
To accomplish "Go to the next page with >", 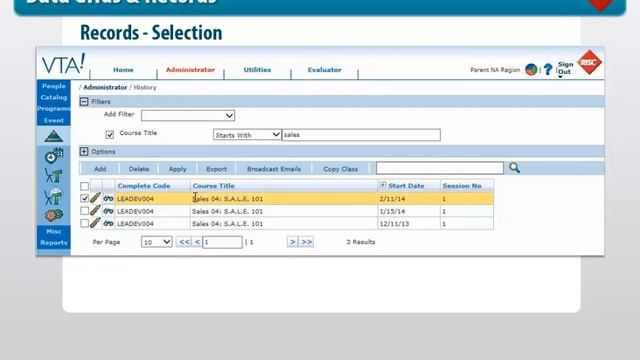I will click(292, 242).
